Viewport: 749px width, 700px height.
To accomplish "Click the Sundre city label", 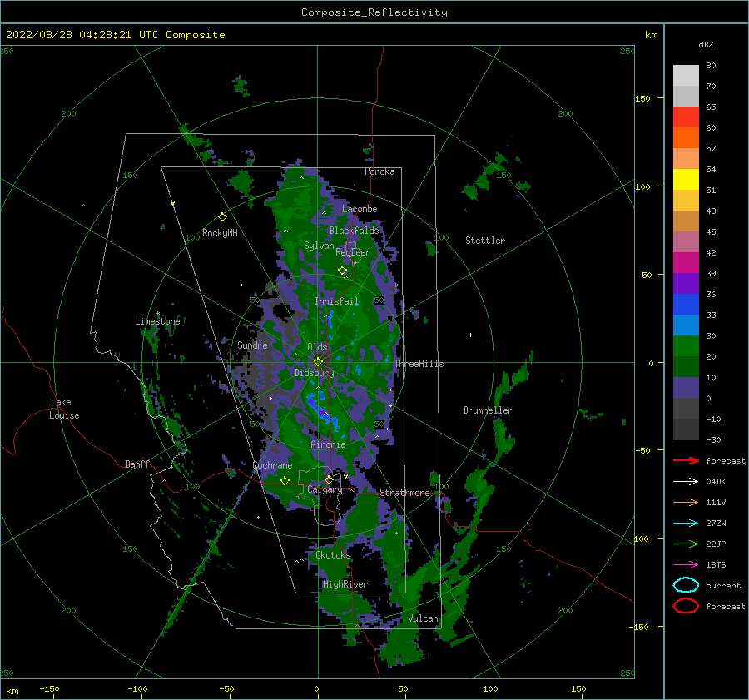I will click(252, 345).
